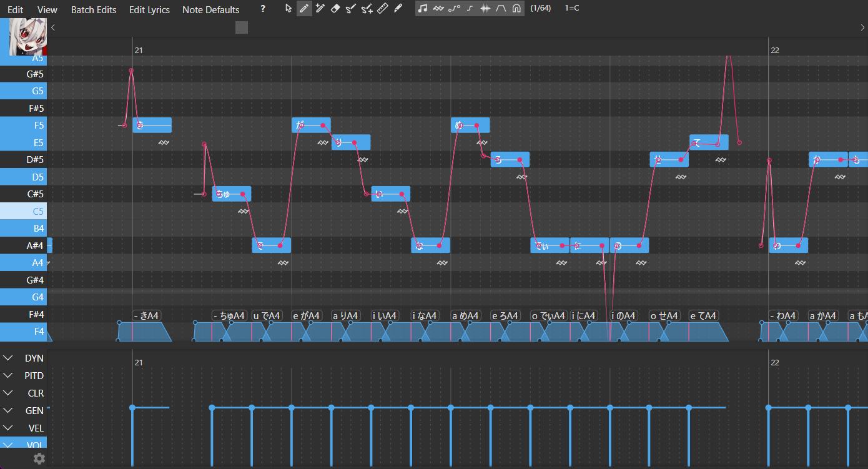Open the Edit Lyrics dialog
The width and height of the screenshot is (868, 469).
(149, 9)
